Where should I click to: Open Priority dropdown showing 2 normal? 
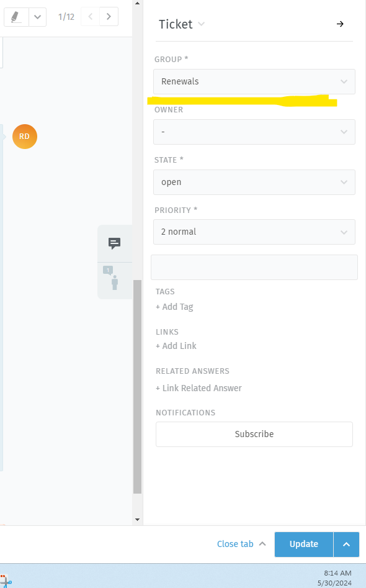[254, 232]
